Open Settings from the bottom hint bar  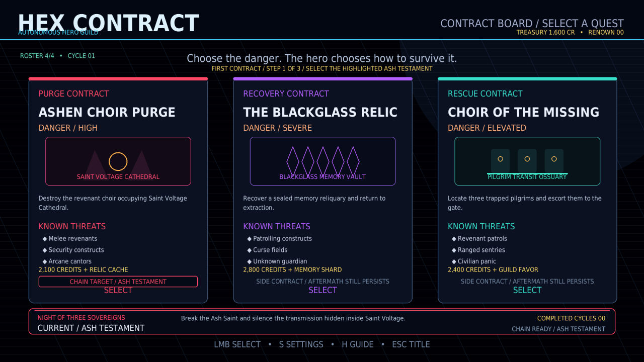click(x=301, y=344)
